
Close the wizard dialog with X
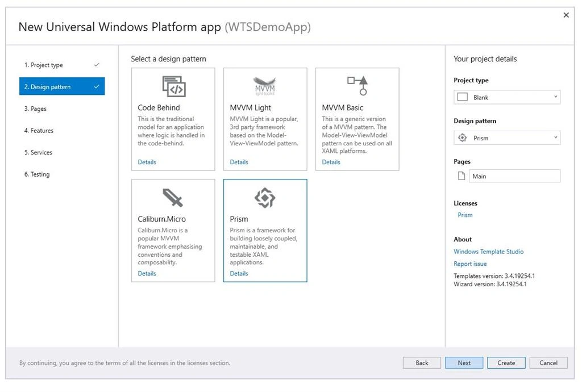click(x=566, y=15)
